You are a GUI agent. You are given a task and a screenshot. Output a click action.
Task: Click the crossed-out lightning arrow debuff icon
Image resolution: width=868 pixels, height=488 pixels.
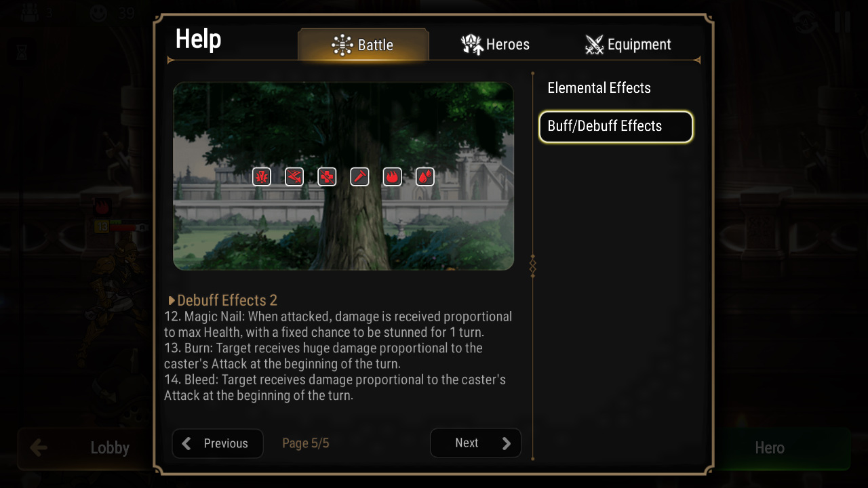[294, 177]
